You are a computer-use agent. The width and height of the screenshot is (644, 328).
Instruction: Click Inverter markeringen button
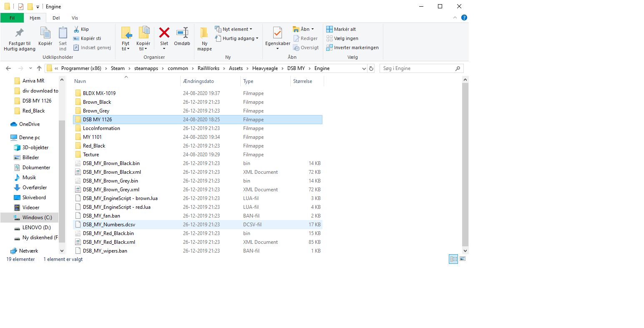click(352, 48)
